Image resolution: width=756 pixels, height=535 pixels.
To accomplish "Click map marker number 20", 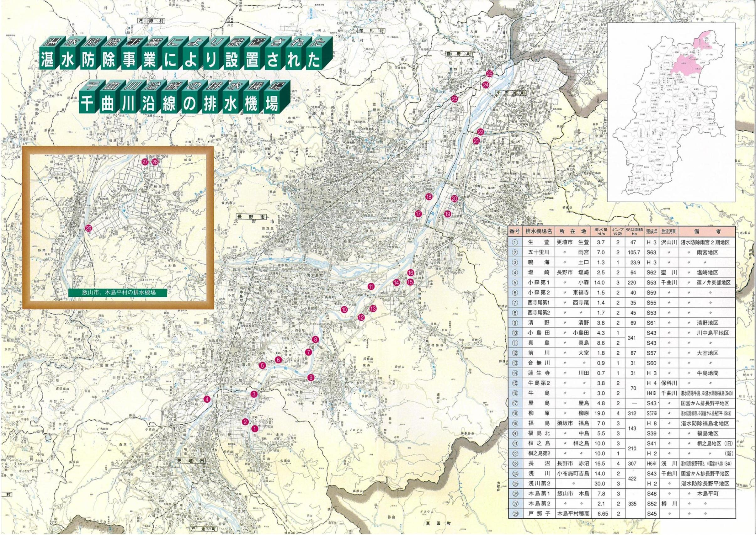I will pyautogui.click(x=455, y=199).
